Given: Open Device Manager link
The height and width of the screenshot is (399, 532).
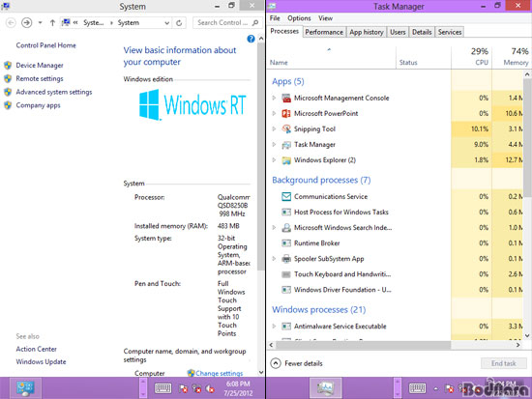Looking at the screenshot, I should coord(40,66).
